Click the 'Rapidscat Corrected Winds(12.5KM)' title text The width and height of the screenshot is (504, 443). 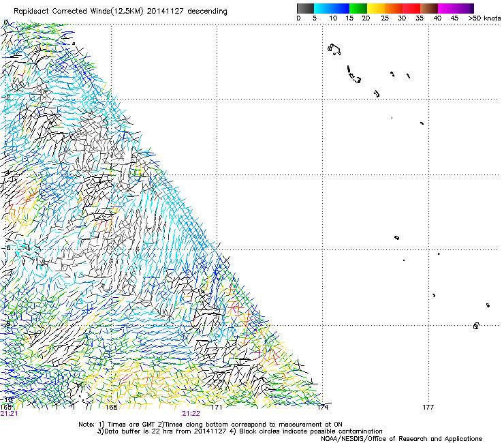(x=78, y=12)
